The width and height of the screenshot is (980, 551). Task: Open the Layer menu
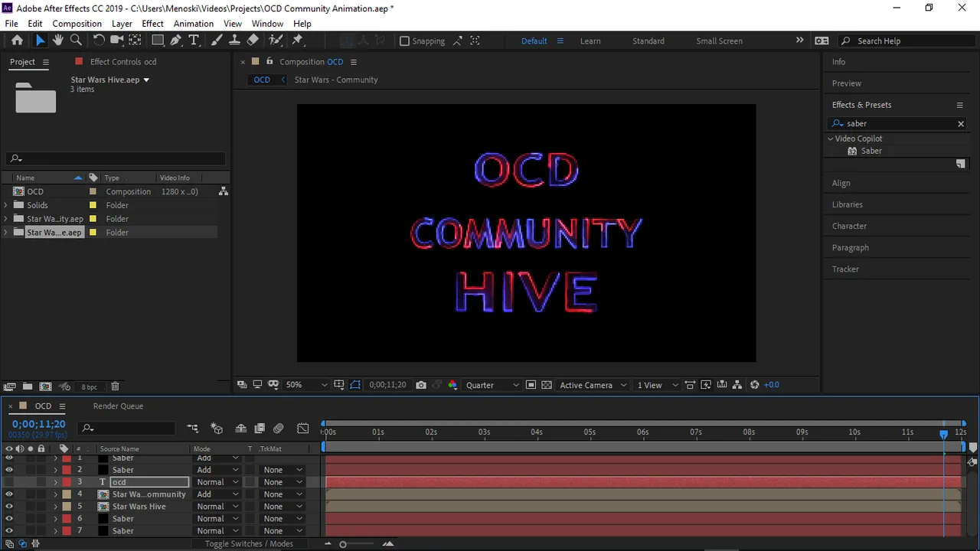(x=122, y=24)
